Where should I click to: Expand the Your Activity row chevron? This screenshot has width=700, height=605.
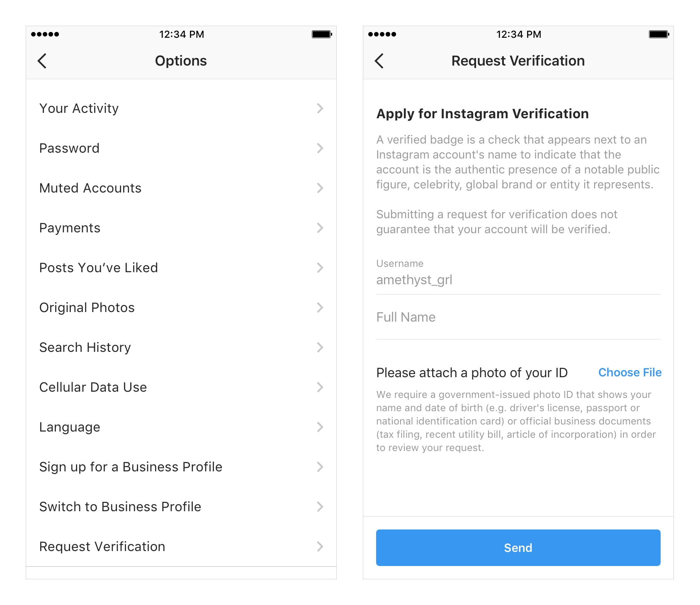click(320, 108)
